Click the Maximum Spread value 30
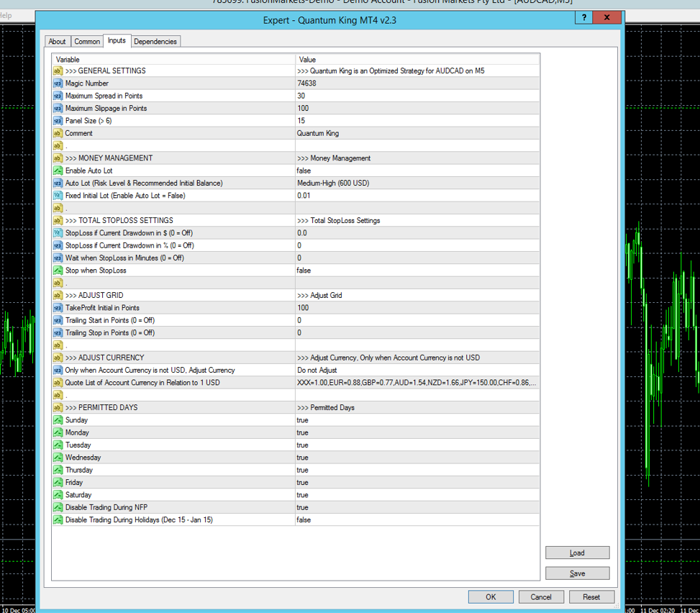Image resolution: width=700 pixels, height=613 pixels. (x=301, y=96)
